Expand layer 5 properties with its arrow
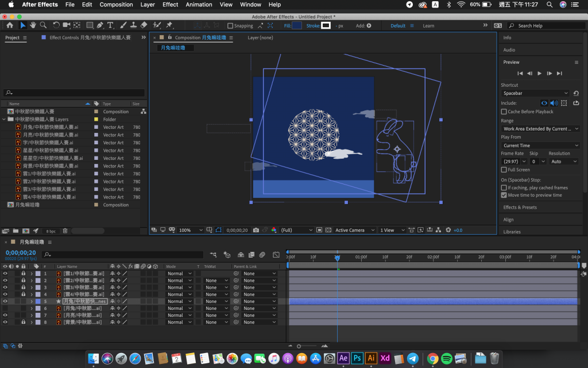The image size is (588, 368). 32,301
